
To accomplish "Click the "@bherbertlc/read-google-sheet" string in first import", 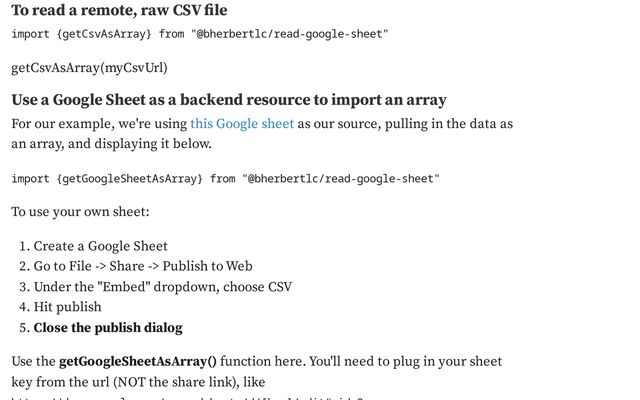I will click(289, 34).
